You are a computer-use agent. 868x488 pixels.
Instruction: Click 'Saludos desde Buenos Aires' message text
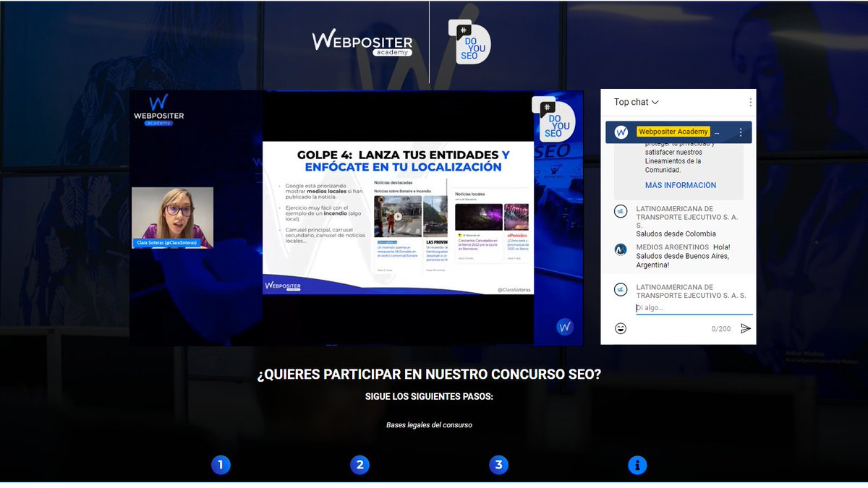click(682, 260)
